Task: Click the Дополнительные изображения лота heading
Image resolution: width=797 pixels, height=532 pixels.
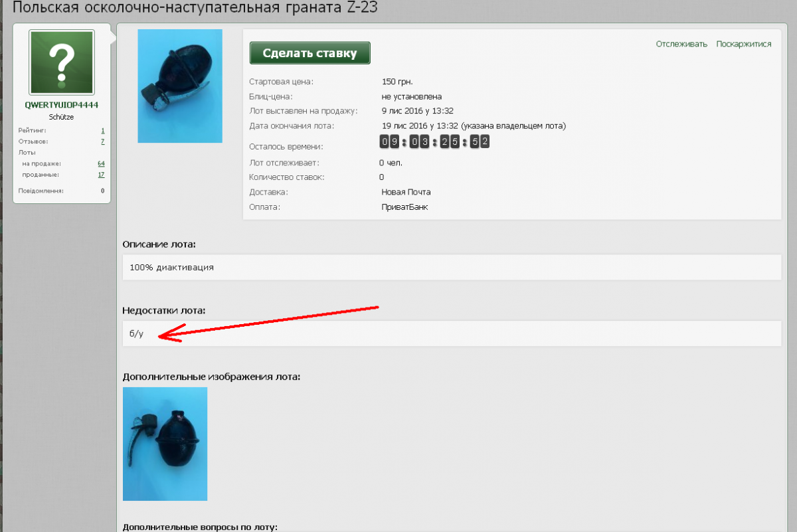Action: tap(211, 377)
